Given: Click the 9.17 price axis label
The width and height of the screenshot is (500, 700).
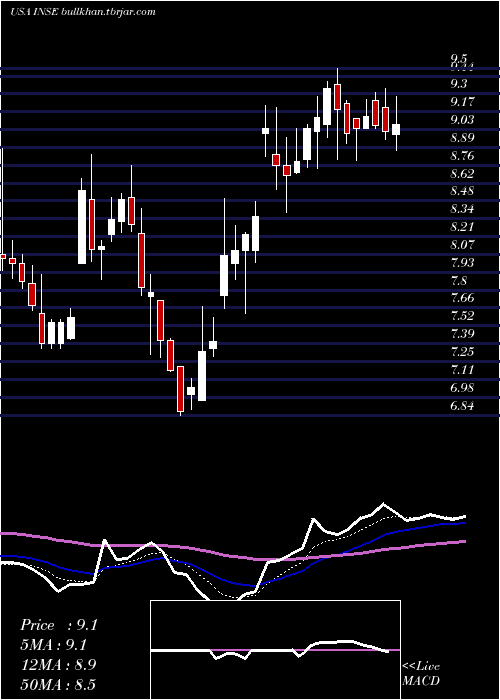Looking at the screenshot, I should pos(462,102).
